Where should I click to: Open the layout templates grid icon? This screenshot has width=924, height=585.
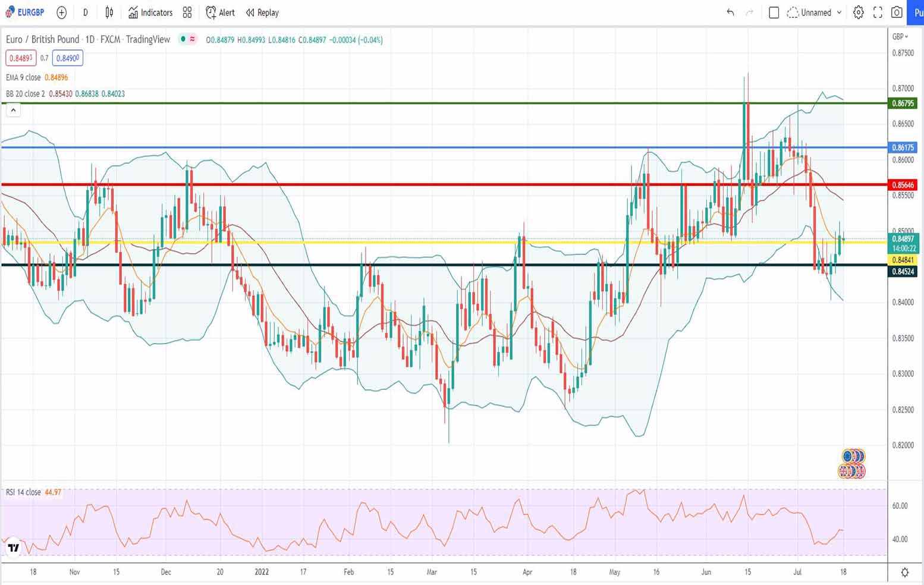187,12
